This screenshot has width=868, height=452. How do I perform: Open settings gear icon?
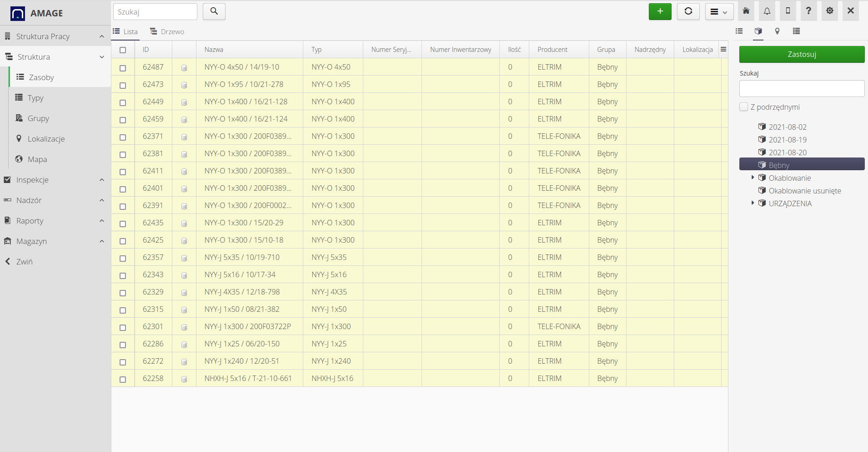pos(830,11)
